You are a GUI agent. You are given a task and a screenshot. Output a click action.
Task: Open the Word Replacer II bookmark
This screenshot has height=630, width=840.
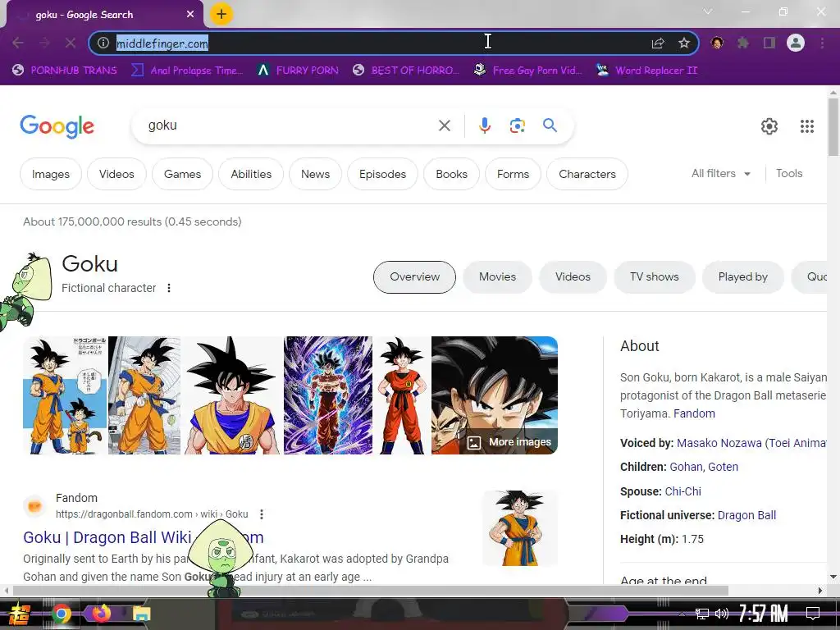646,71
